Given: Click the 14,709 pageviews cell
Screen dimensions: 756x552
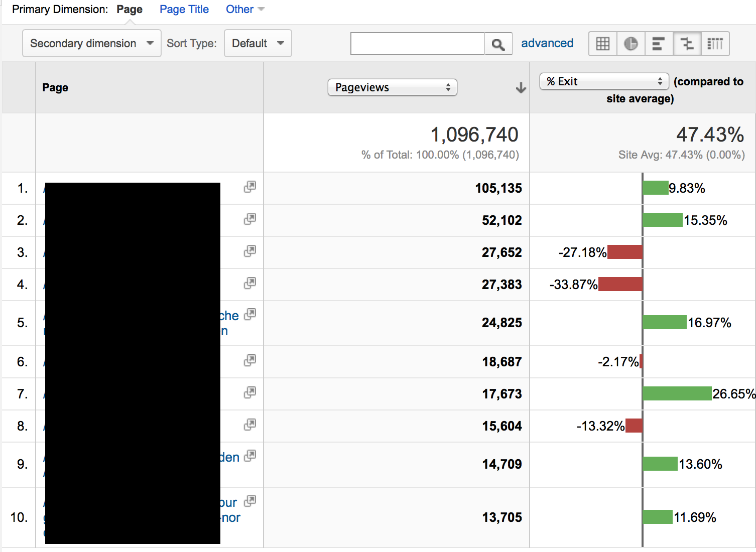Looking at the screenshot, I should tap(502, 464).
